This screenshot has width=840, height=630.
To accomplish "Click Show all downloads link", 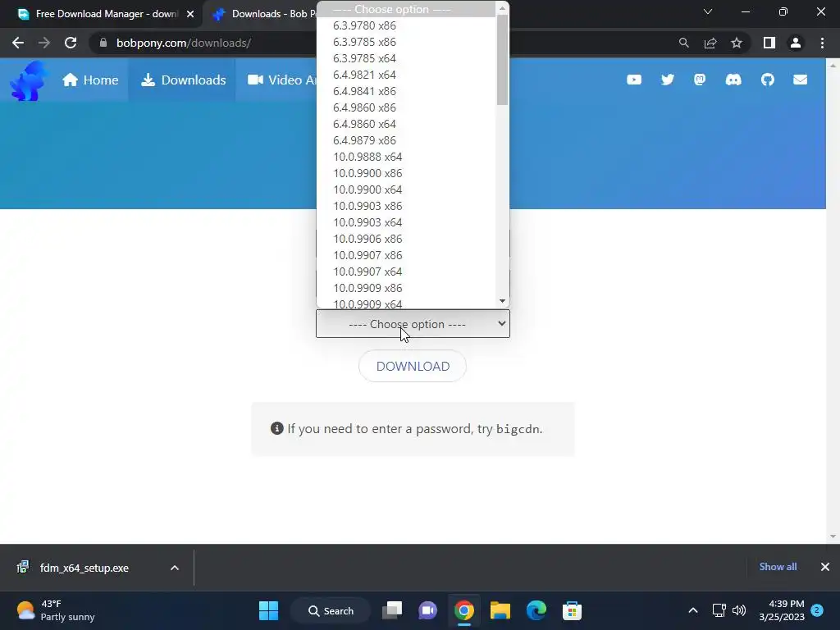I will coord(778,567).
